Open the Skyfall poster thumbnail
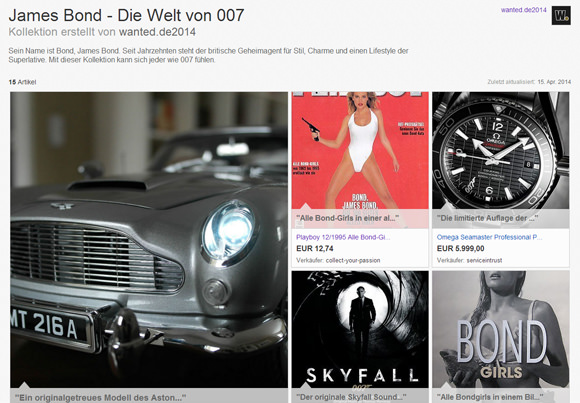Viewport: 580px width, 403px height. click(360, 329)
